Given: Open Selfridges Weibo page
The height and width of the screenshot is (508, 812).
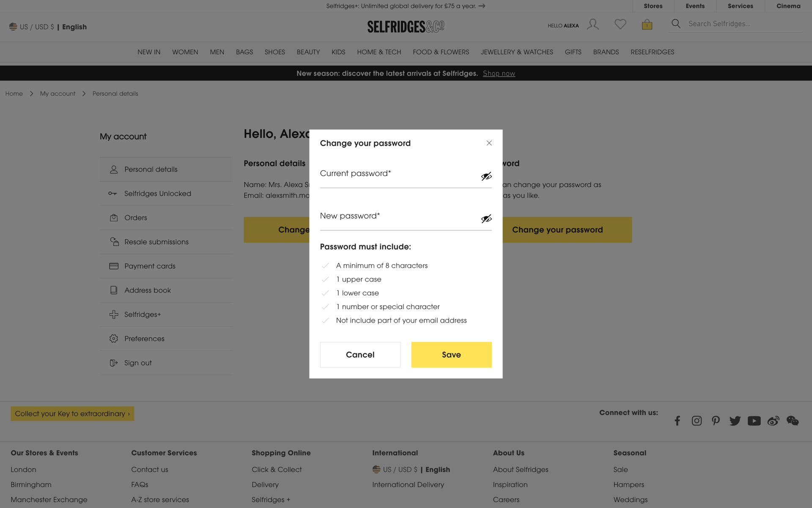Looking at the screenshot, I should tap(773, 420).
